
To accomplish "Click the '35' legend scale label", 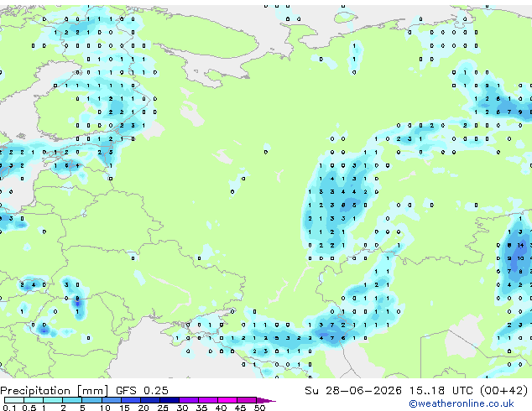I will 202,408.
